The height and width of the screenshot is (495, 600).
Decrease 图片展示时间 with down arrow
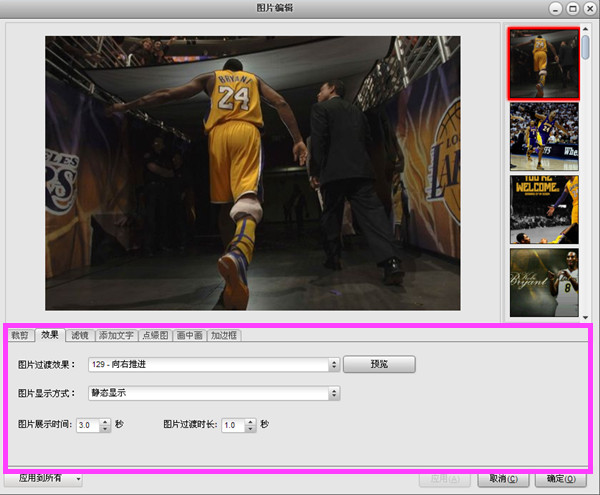coord(105,429)
